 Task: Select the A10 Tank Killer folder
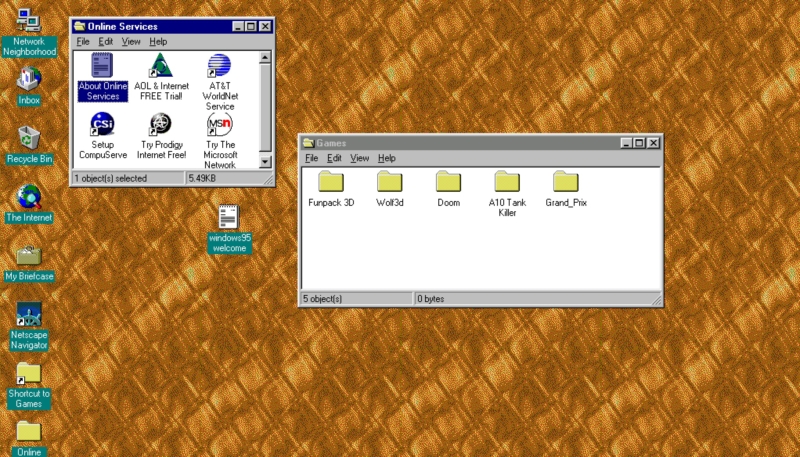coord(507,182)
